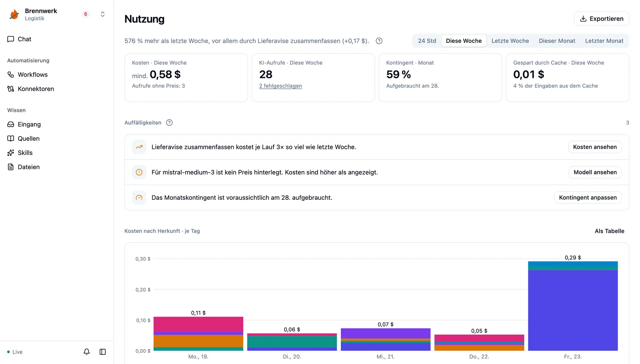Click the notification bell icon
The image size is (640, 364).
pos(86,352)
